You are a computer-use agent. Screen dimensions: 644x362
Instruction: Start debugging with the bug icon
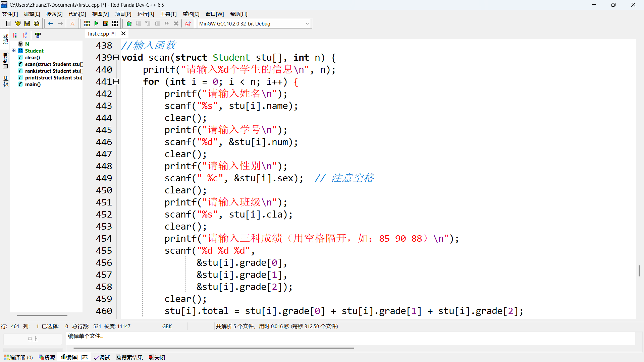129,23
